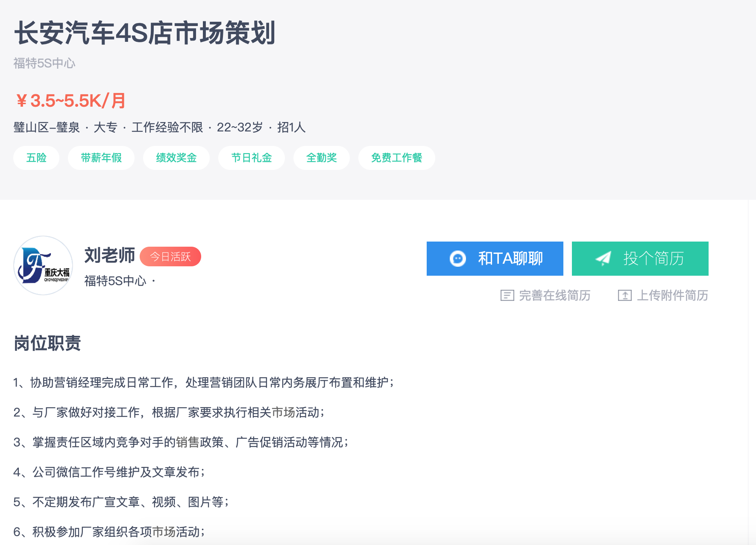
Task: Click the 工作经验不限 requirement
Action: 167,127
